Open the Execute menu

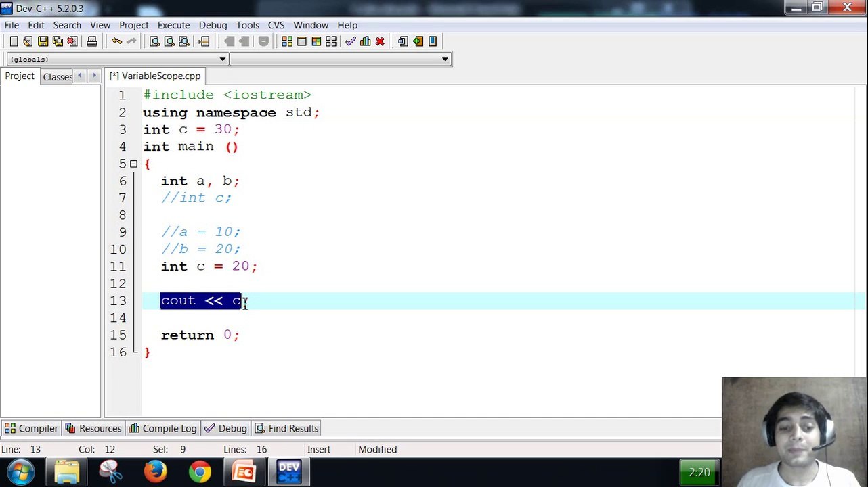(x=173, y=25)
